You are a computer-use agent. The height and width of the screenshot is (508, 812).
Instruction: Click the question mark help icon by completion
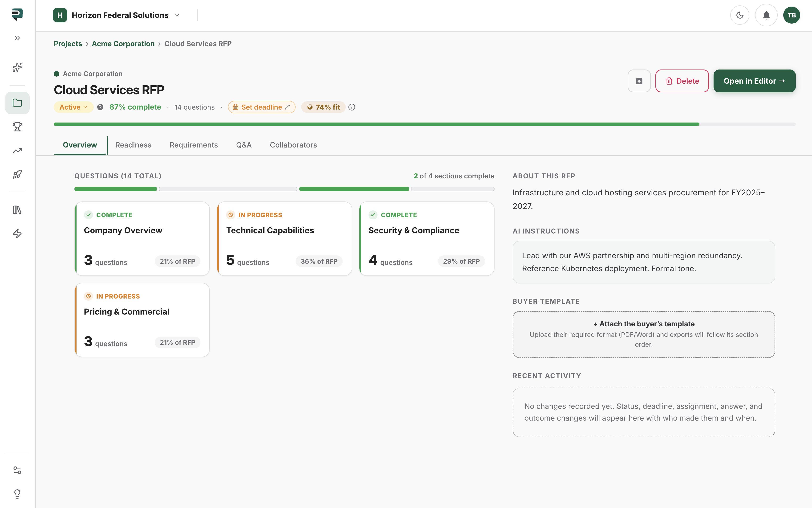(100, 107)
